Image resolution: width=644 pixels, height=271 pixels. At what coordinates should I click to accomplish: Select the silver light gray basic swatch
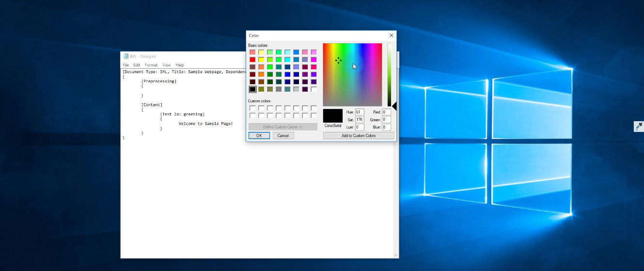point(296,89)
